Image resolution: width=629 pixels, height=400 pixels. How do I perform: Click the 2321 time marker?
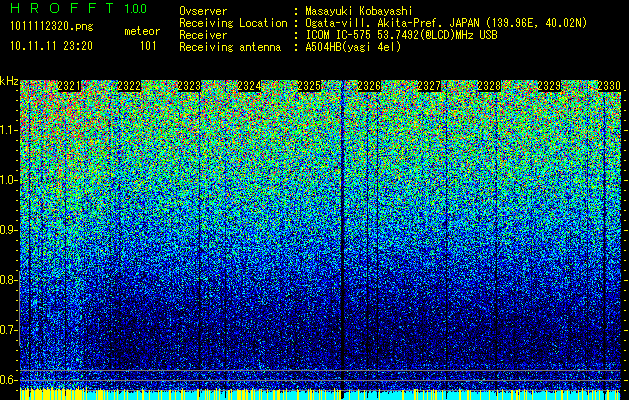pyautogui.click(x=69, y=86)
